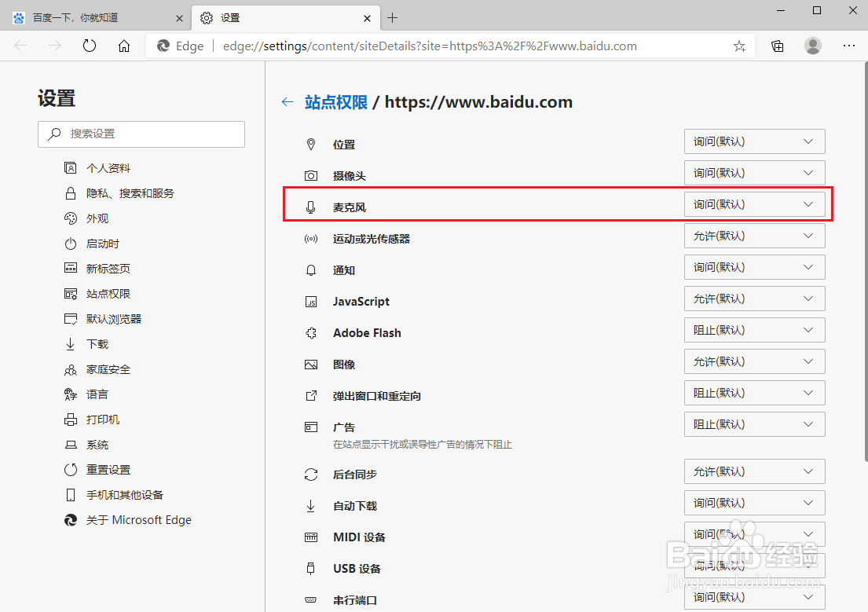This screenshot has width=868, height=612.
Task: Click the picture icon beside 图像
Action: click(x=311, y=365)
